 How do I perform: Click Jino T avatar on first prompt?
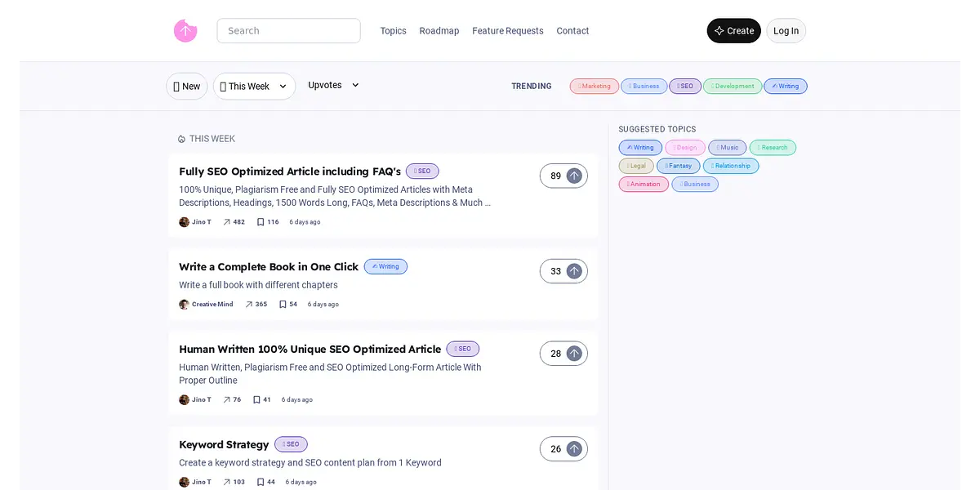coord(184,222)
